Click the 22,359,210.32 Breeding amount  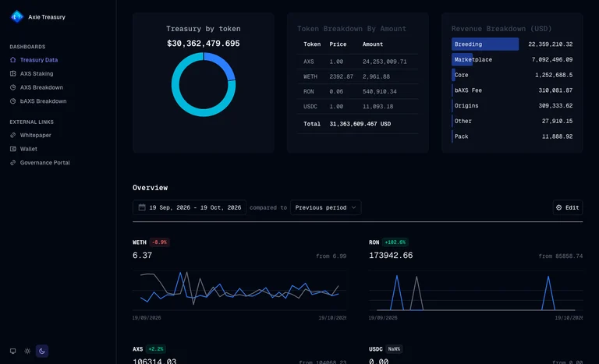[550, 44]
